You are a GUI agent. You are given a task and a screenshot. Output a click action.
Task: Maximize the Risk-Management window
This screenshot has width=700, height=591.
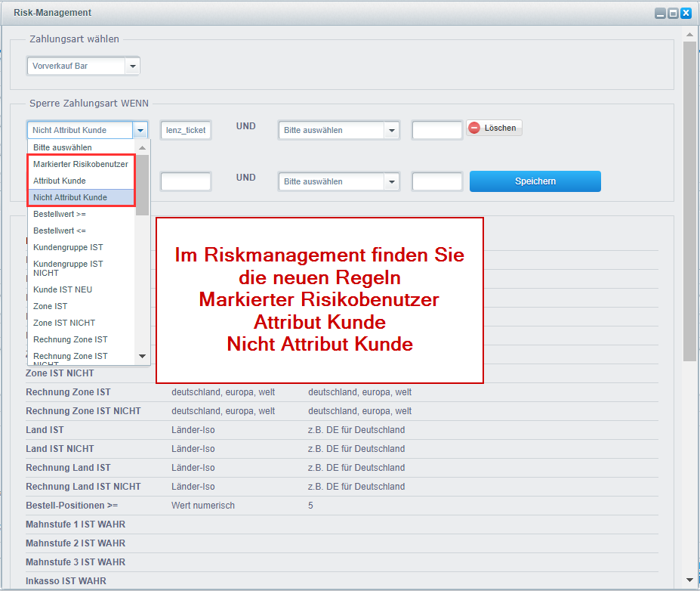point(674,13)
